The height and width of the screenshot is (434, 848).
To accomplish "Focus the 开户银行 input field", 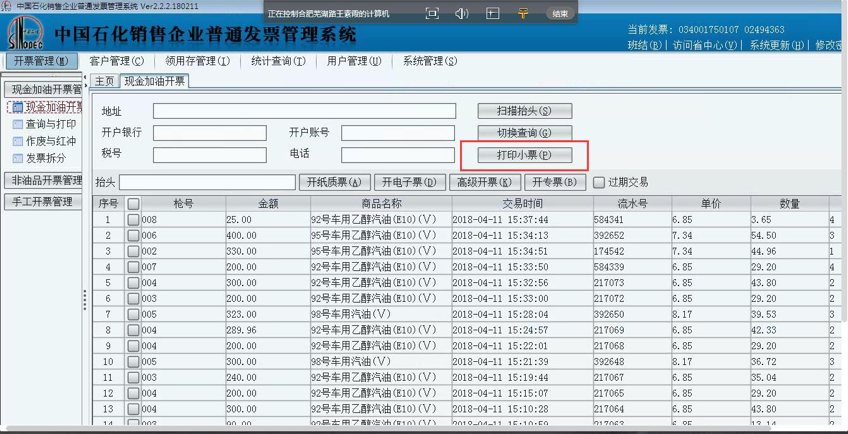I will click(210, 133).
